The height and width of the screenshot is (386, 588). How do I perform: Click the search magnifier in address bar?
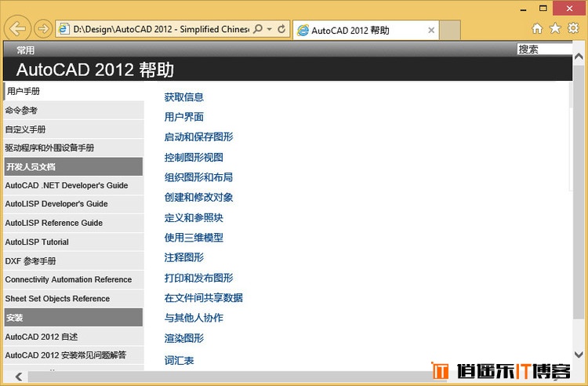point(258,28)
